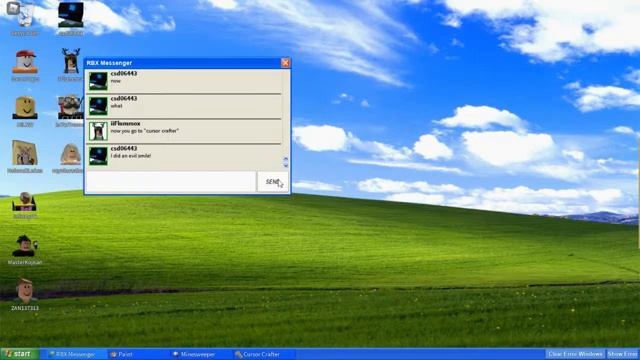
Task: Open Paint from the taskbar
Action: (x=139, y=354)
